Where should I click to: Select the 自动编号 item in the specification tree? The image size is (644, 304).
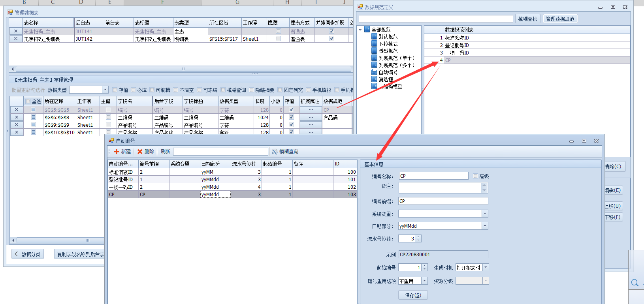[388, 72]
